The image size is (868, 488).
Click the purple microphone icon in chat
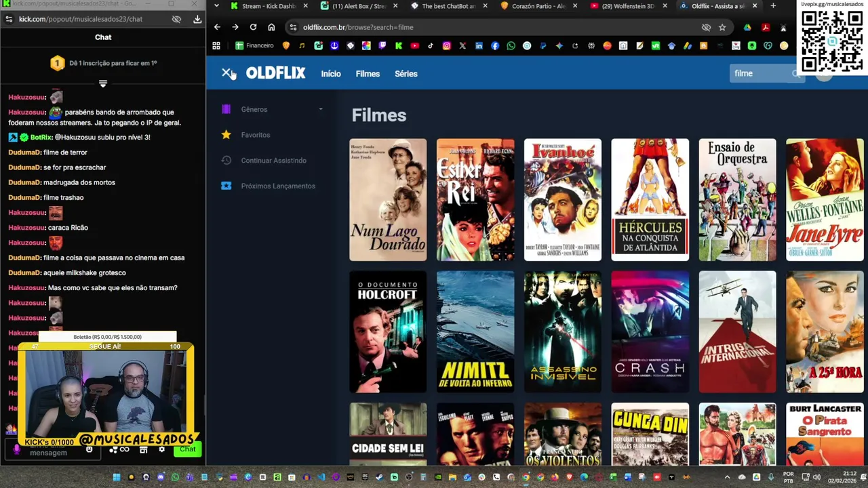tap(17, 449)
